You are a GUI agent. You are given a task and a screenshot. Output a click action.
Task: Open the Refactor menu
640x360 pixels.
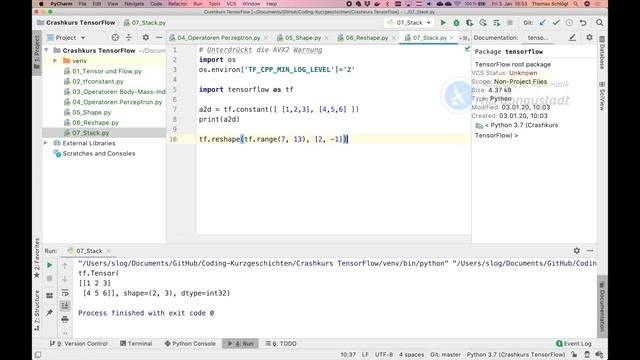178,4
